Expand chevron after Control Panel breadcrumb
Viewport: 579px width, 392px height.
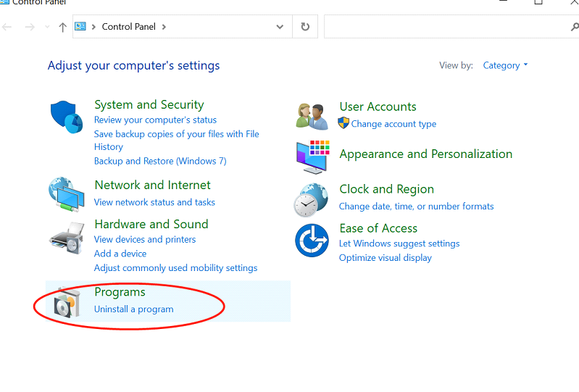point(164,27)
